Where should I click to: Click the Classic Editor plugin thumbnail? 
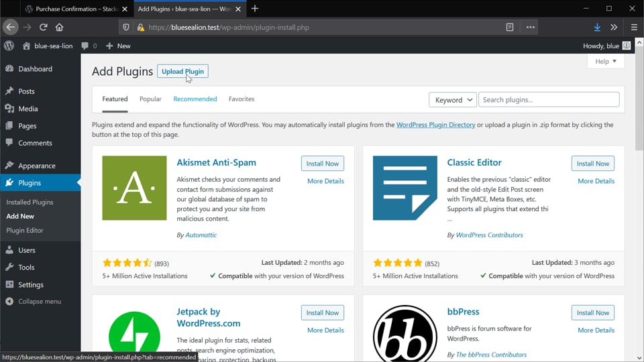pyautogui.click(x=405, y=188)
